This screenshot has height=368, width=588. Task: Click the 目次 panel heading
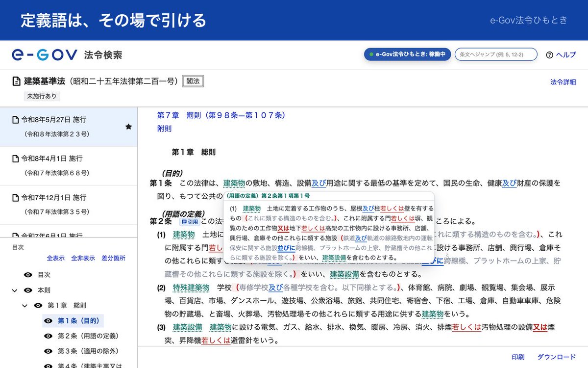[x=18, y=247]
